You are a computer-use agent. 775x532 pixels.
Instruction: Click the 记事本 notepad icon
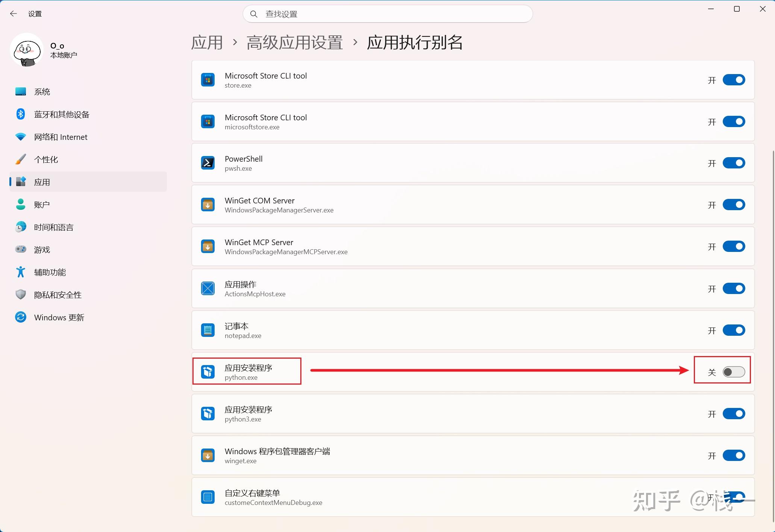point(208,330)
